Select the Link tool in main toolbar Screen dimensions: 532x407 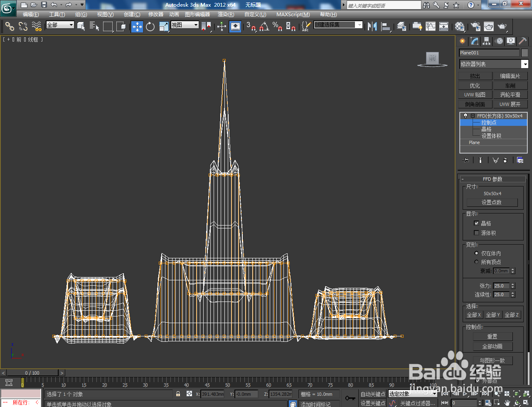pyautogui.click(x=10, y=26)
